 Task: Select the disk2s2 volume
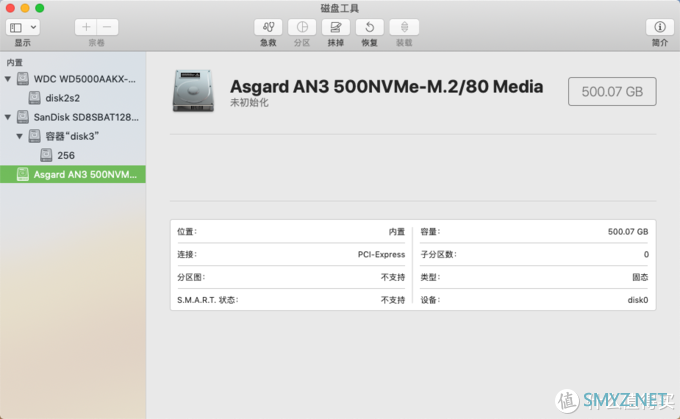coord(73,98)
